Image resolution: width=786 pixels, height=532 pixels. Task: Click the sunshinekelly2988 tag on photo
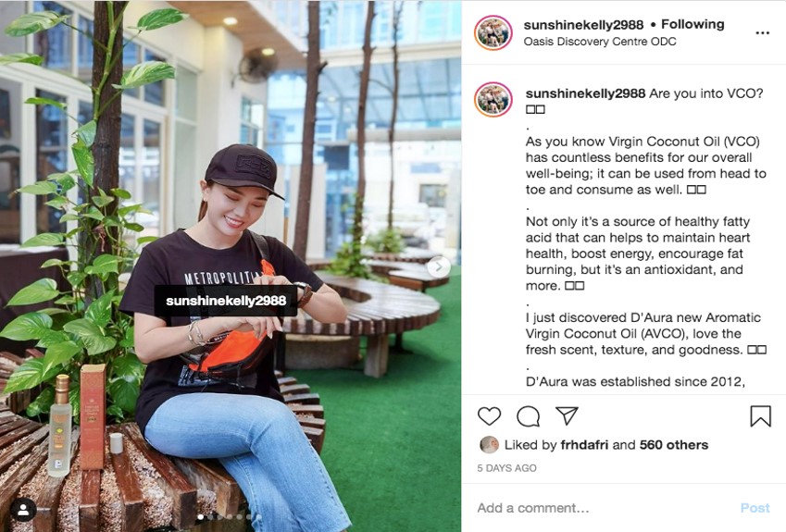click(226, 301)
